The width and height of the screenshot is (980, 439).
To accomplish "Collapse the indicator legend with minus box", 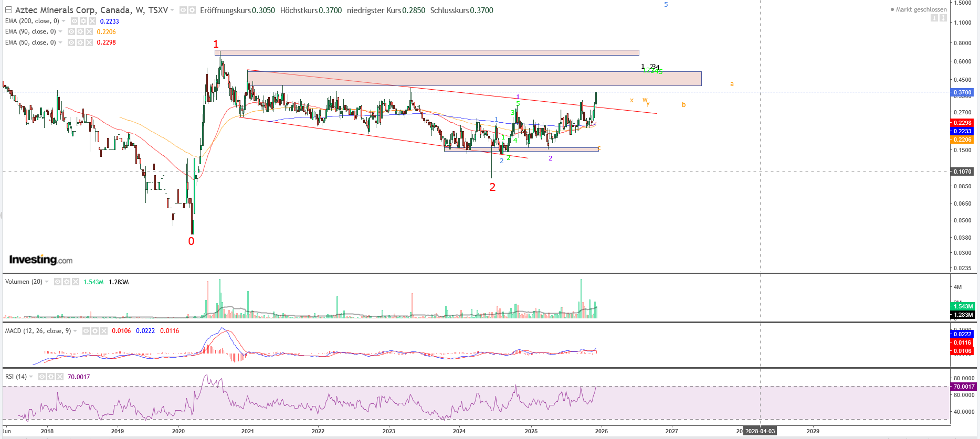I will pyautogui.click(x=8, y=10).
